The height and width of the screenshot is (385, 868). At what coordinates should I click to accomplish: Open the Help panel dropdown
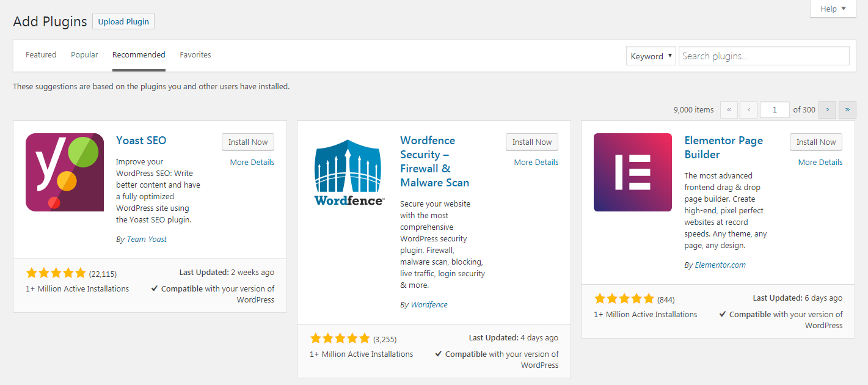(832, 9)
